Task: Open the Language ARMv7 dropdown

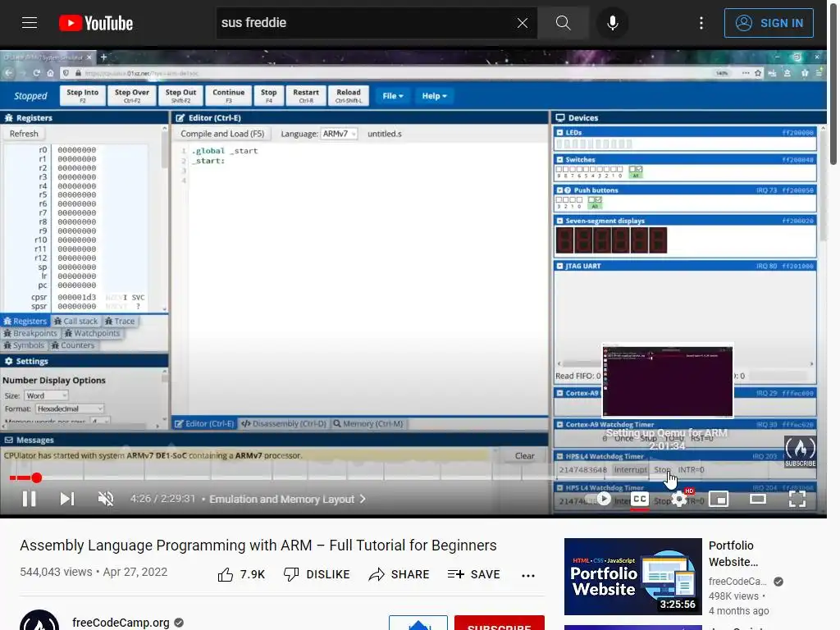Action: click(339, 134)
